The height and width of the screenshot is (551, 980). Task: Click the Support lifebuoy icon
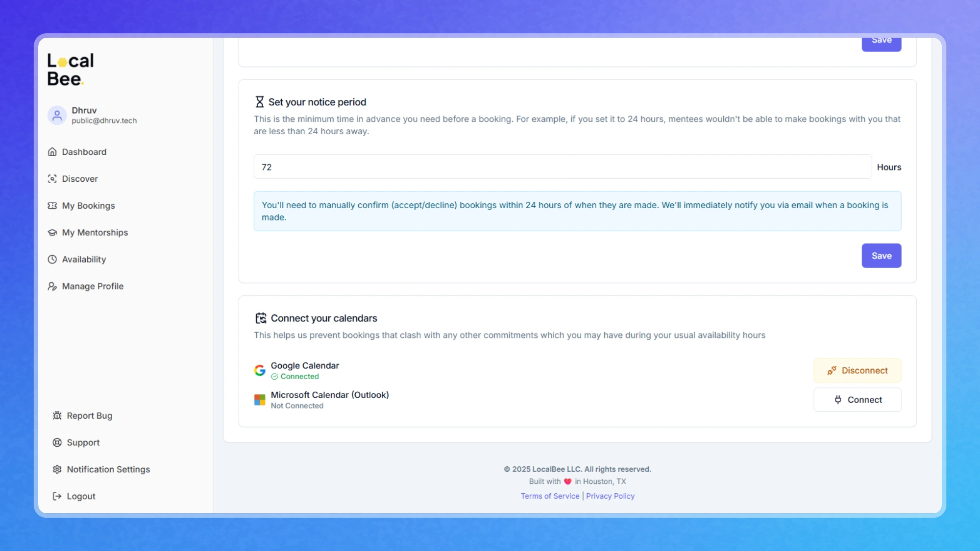(x=57, y=443)
